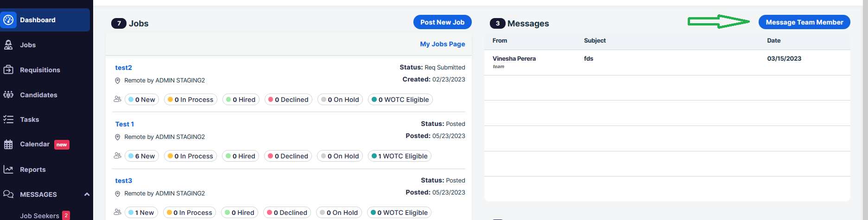
Task: Select the Candidates group icon
Action: 8,95
